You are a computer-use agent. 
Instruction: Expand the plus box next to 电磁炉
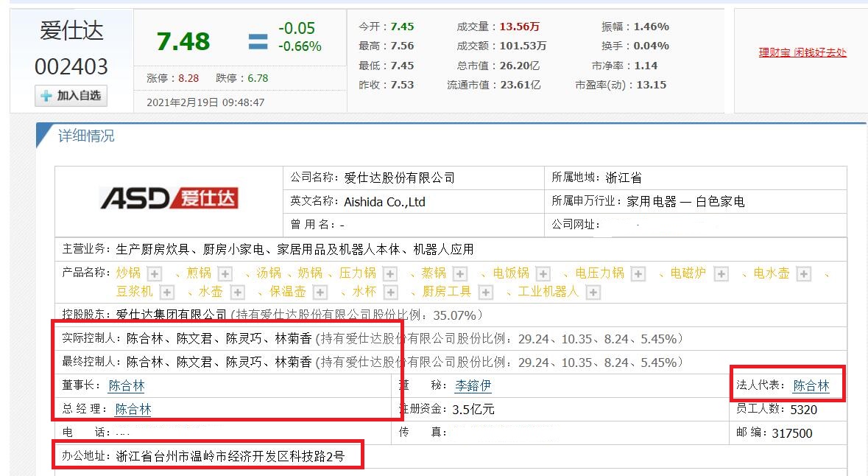click(x=721, y=274)
